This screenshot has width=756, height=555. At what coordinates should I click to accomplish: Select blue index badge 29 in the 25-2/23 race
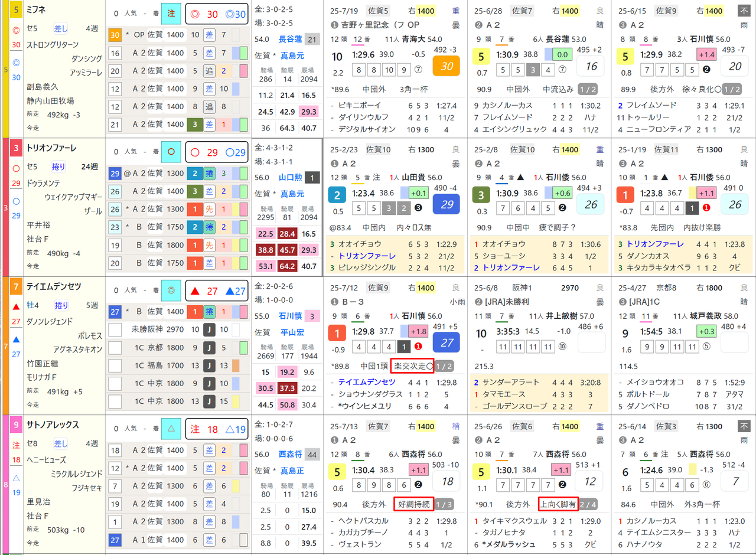(x=447, y=204)
